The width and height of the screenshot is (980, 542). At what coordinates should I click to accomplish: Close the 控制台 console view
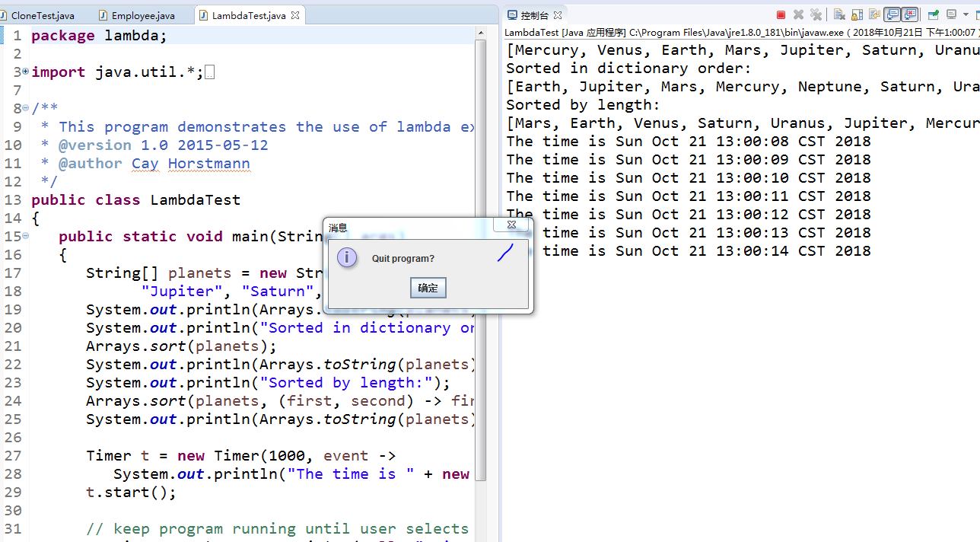tap(557, 15)
